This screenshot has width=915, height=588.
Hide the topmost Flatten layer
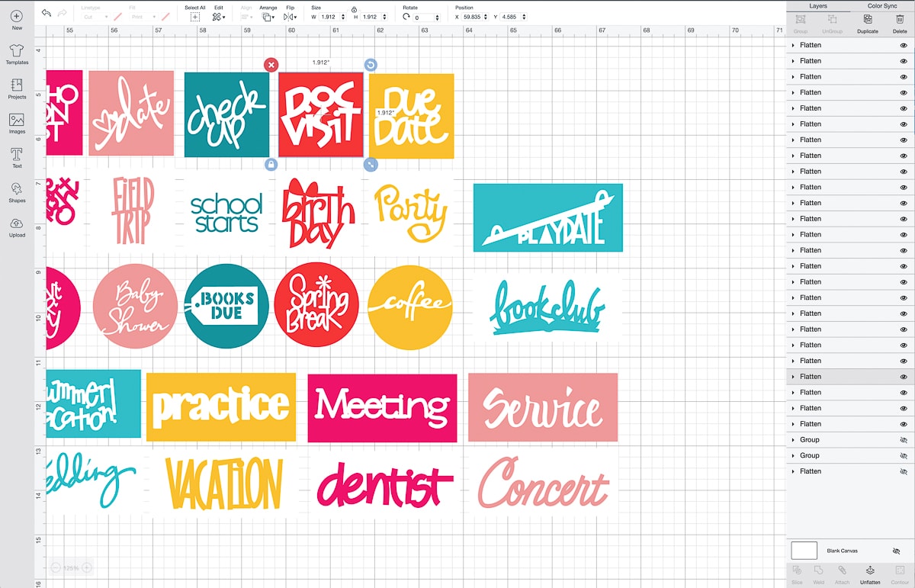coord(904,45)
